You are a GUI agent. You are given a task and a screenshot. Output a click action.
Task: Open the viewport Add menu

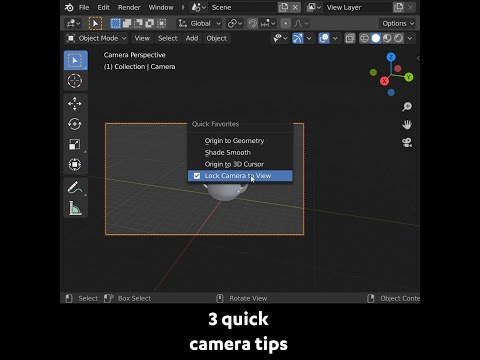[x=192, y=38]
